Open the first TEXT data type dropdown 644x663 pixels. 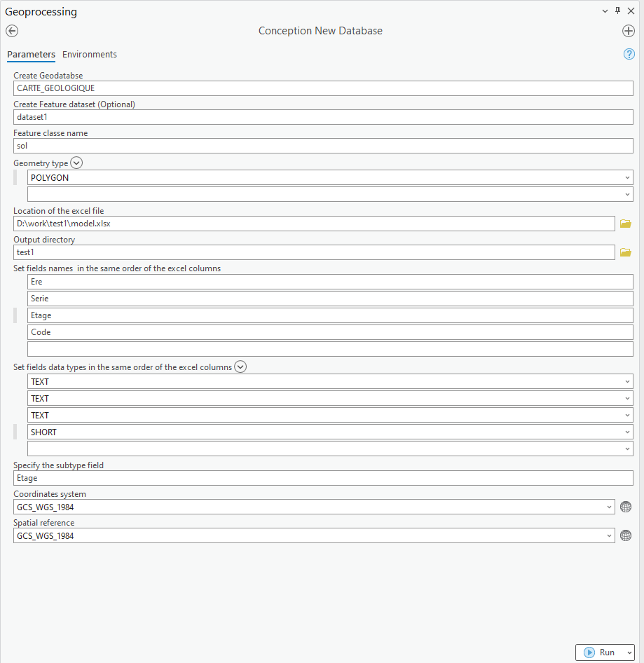pyautogui.click(x=627, y=381)
